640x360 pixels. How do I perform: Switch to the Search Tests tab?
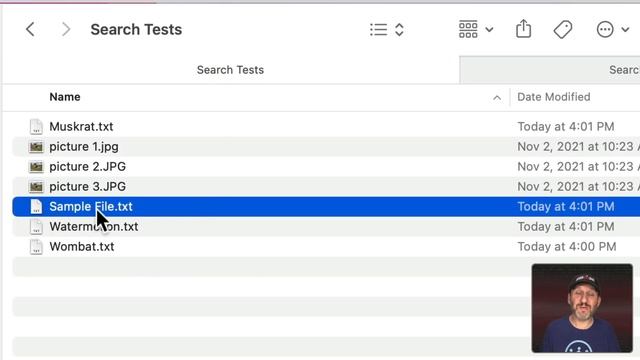[x=230, y=70]
